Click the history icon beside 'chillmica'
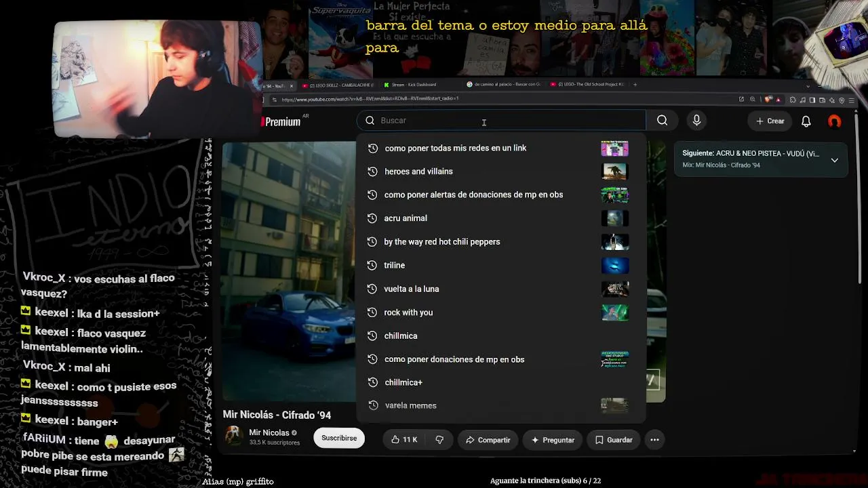The height and width of the screenshot is (488, 868). coord(372,335)
